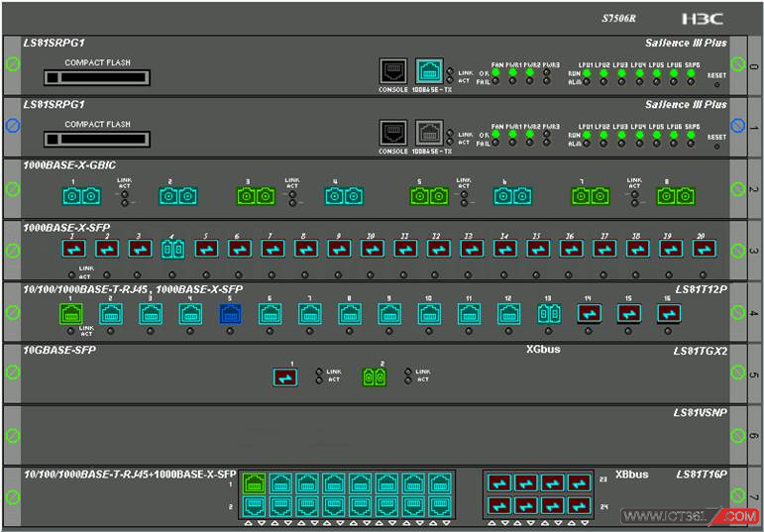Click the RESET button on slot 0 board
This screenshot has height=532, width=764.
pos(716,85)
